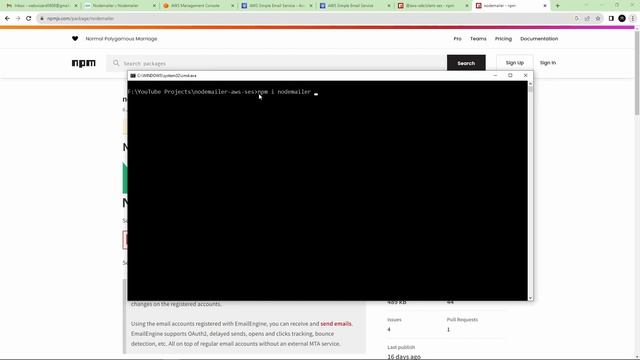
Task: Click the cmd window scrollbar down arrow
Action: coord(530,298)
